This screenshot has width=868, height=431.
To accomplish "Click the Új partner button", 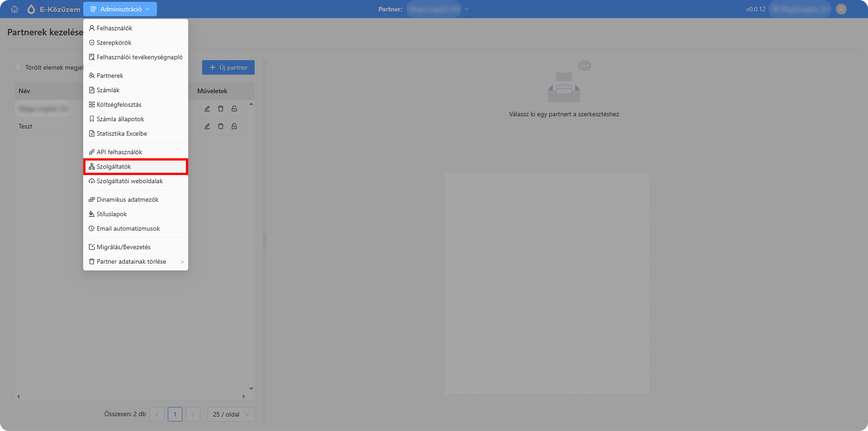I will tap(228, 67).
